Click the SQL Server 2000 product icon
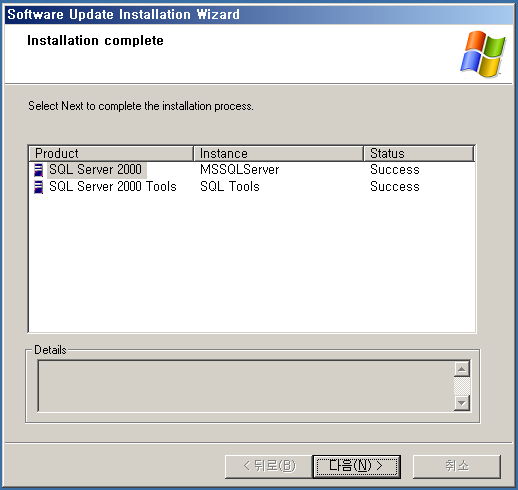The width and height of the screenshot is (518, 490). 39,170
